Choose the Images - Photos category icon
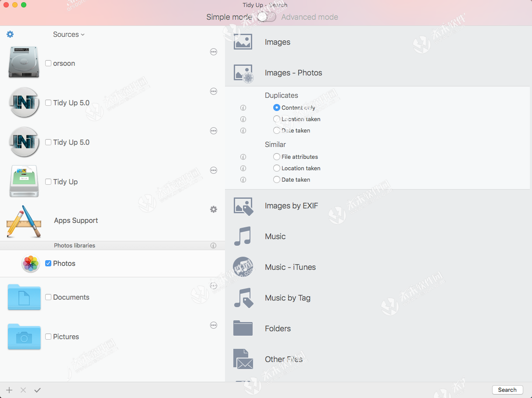 [243, 73]
